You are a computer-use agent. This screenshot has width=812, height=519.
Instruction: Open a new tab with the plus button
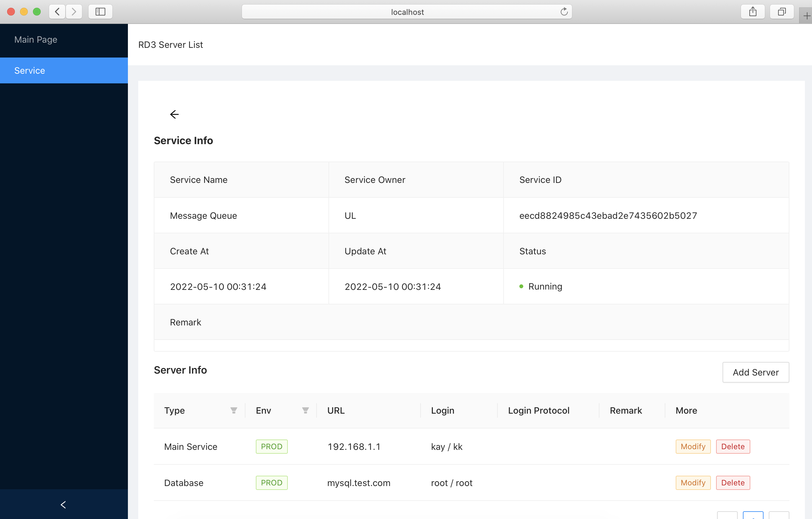click(807, 16)
